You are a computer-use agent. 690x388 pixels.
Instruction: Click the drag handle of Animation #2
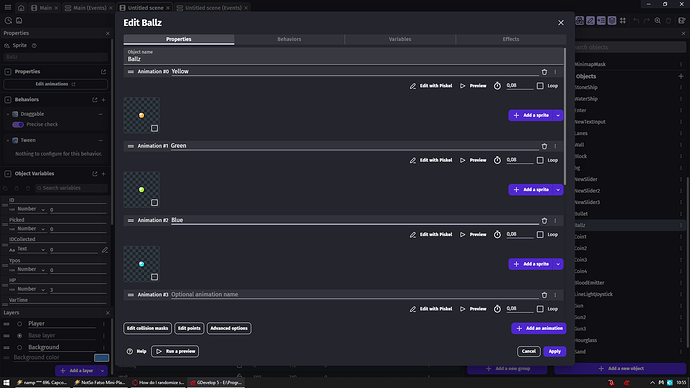coord(131,220)
